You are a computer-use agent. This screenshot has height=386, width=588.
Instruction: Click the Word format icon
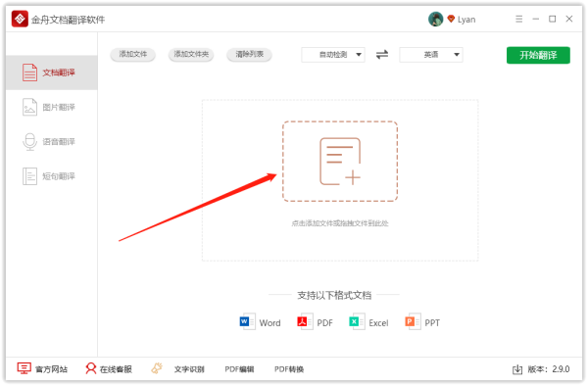[248, 321]
